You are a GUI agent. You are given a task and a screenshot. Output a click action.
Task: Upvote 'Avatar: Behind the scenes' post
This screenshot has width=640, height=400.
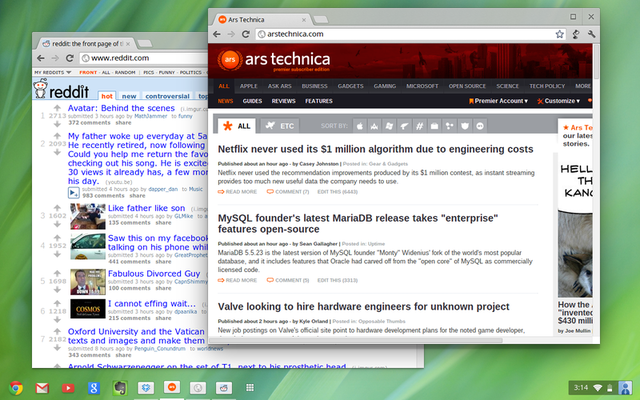click(57, 108)
